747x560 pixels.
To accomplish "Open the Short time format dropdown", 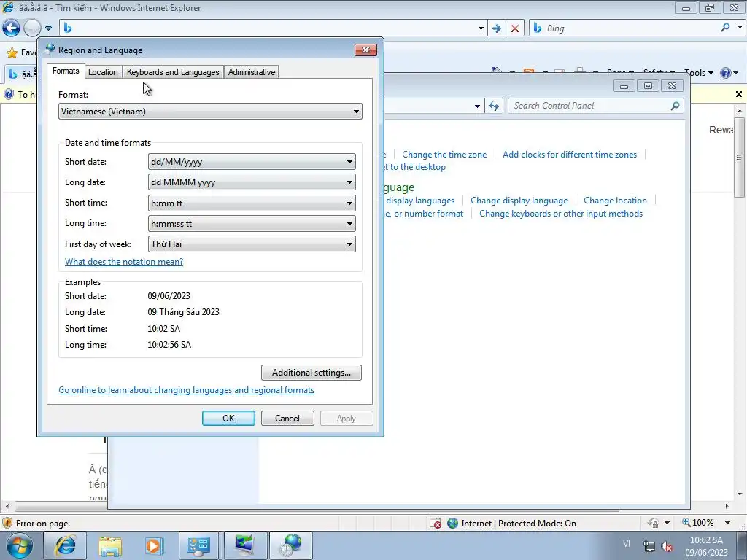I will coord(252,203).
